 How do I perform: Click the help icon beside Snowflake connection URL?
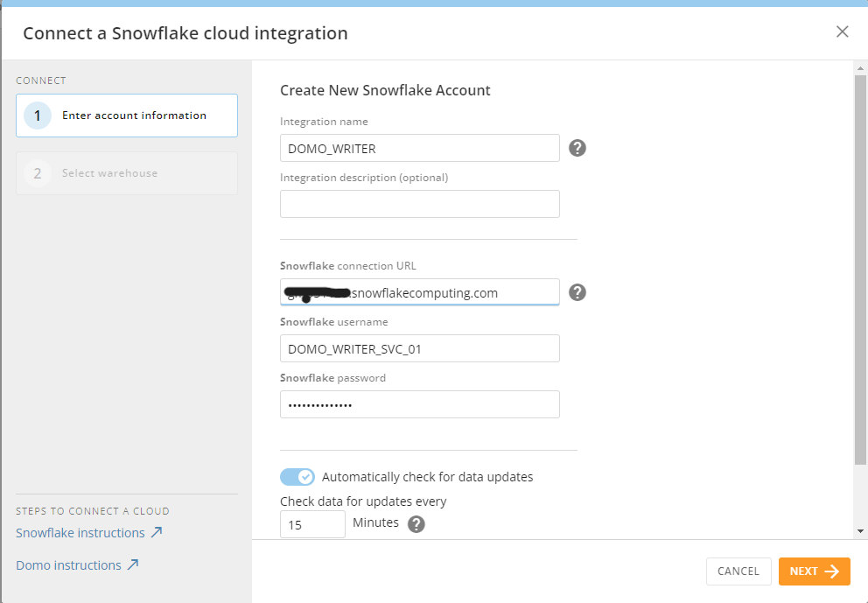point(577,292)
